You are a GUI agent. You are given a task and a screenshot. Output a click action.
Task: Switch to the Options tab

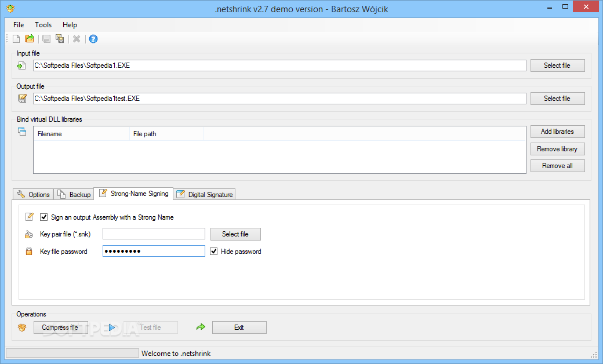(34, 195)
